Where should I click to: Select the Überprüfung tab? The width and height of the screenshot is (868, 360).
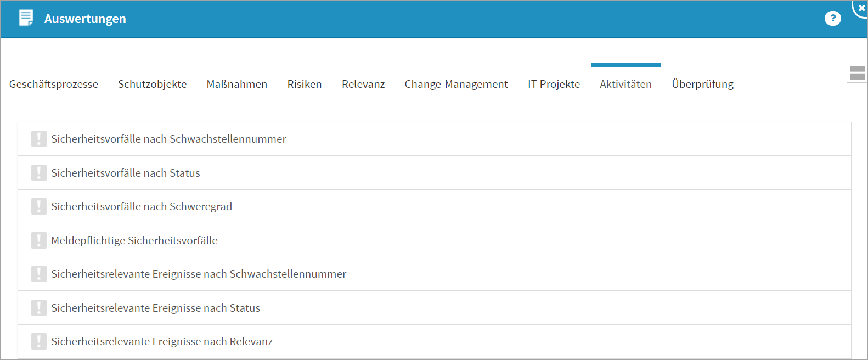[x=702, y=84]
